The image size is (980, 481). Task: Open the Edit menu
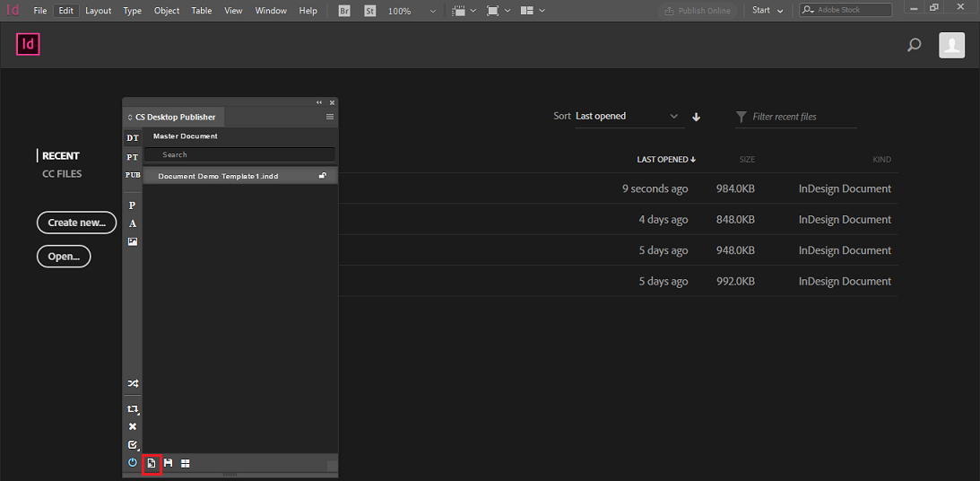tap(66, 11)
